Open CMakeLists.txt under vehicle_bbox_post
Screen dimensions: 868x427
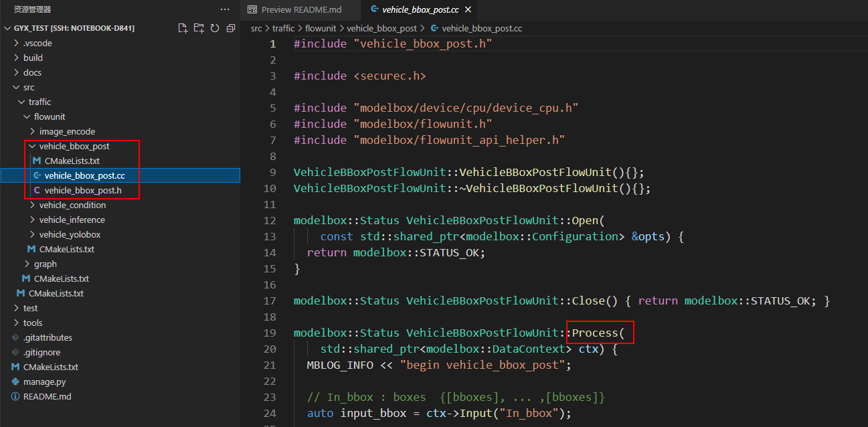(120, 161)
